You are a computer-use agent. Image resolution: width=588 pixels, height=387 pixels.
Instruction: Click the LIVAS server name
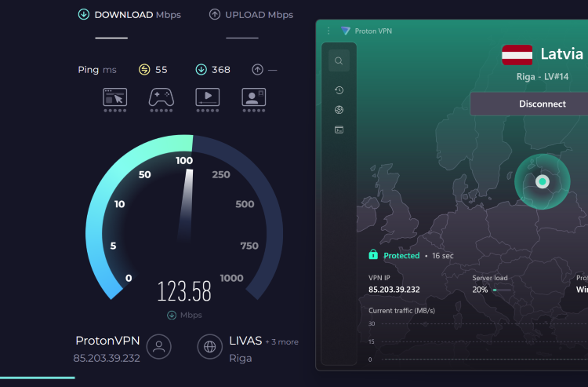click(x=245, y=341)
